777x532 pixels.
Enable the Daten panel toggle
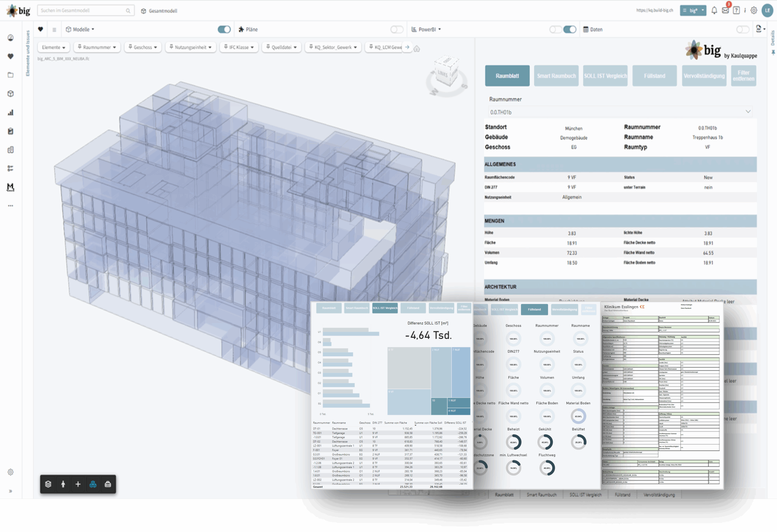click(743, 29)
